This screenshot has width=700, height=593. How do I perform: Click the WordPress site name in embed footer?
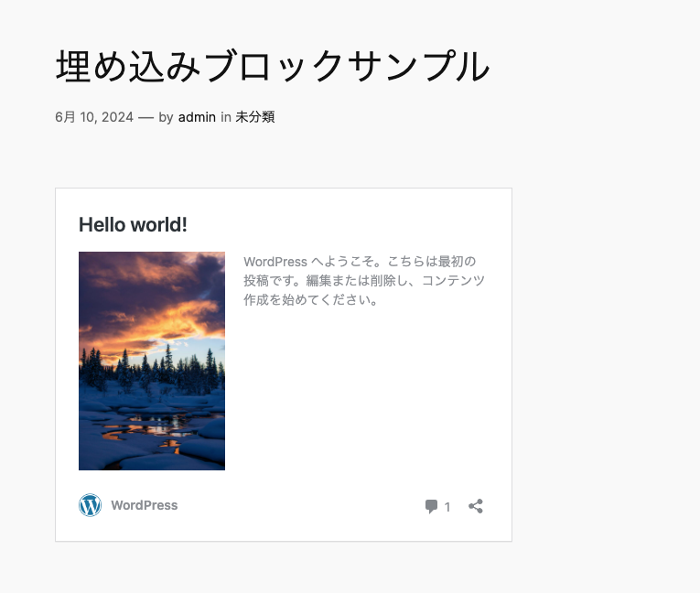[145, 505]
